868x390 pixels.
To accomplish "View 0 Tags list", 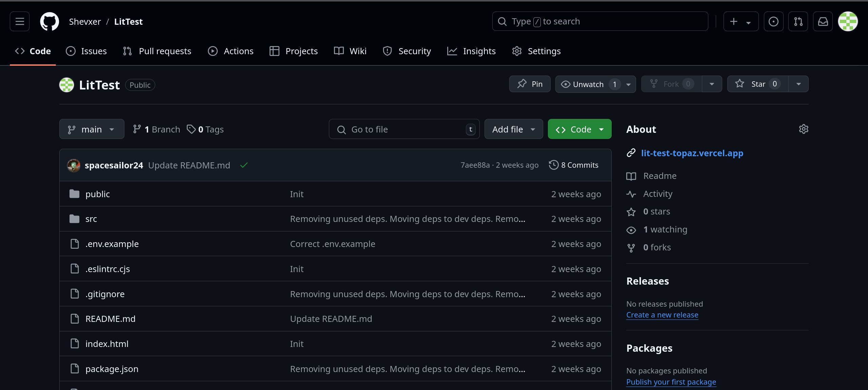I will (x=205, y=129).
